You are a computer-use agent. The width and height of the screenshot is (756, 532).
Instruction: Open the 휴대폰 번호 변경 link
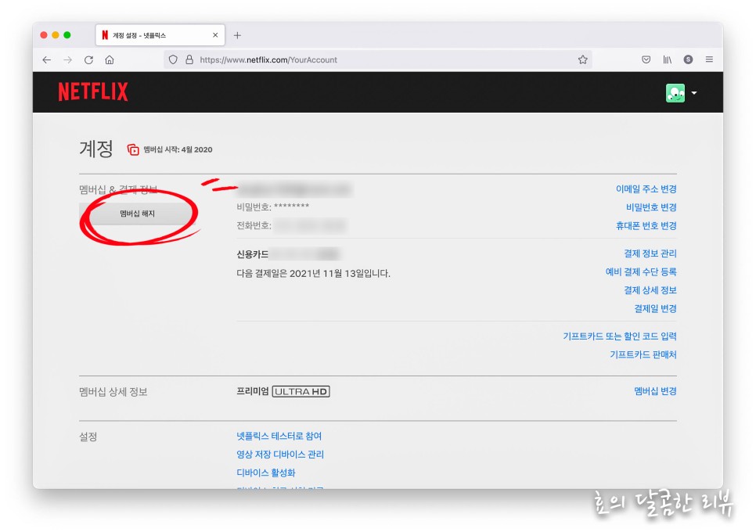646,225
